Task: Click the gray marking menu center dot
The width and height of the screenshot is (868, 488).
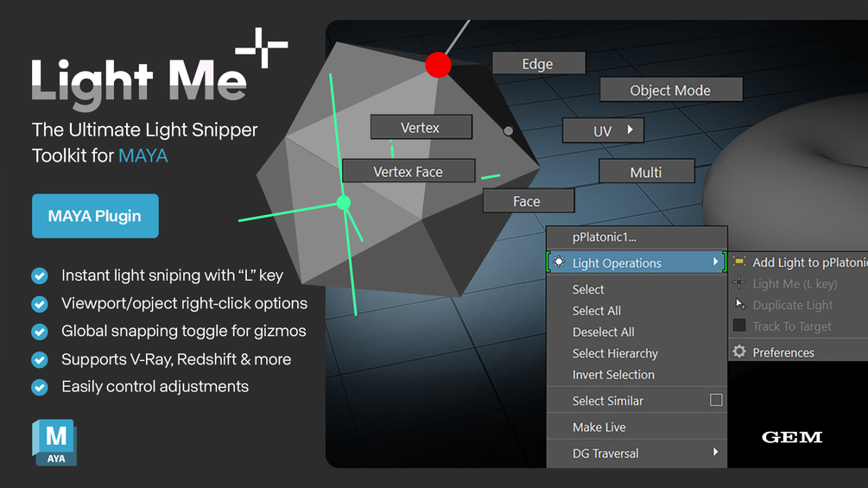Action: coord(508,131)
